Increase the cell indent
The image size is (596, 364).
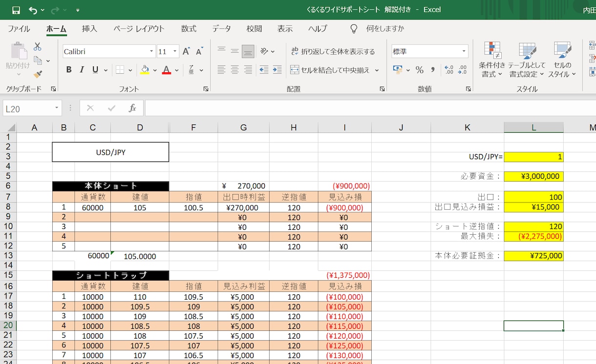(x=277, y=70)
